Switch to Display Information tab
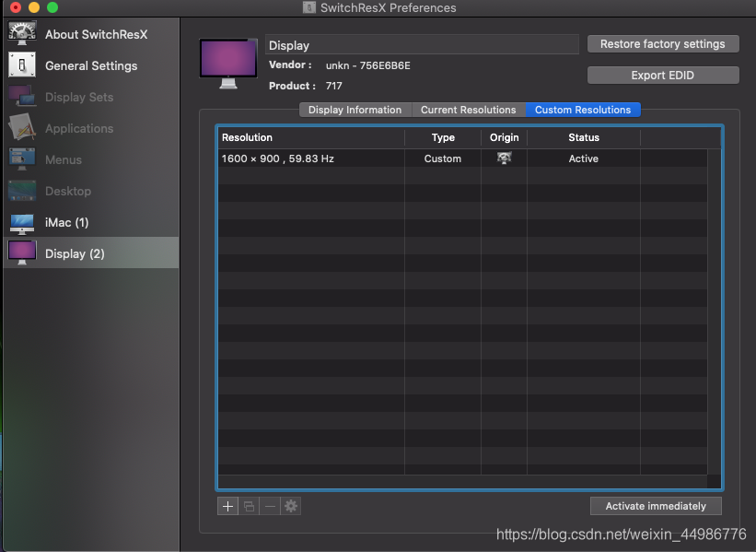This screenshot has width=756, height=552. (x=355, y=110)
